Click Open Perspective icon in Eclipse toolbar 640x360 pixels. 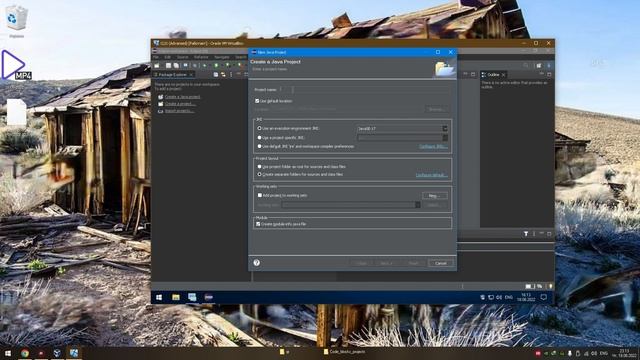coord(539,65)
